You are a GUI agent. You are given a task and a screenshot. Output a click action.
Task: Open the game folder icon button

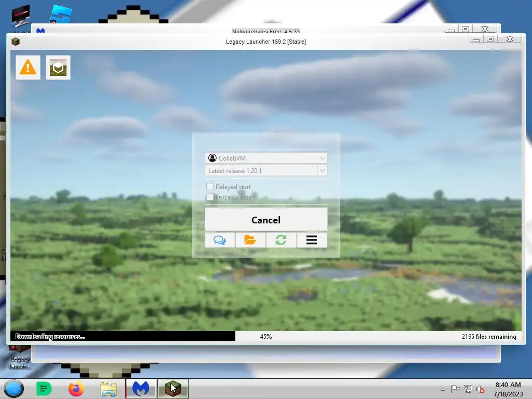tap(250, 240)
